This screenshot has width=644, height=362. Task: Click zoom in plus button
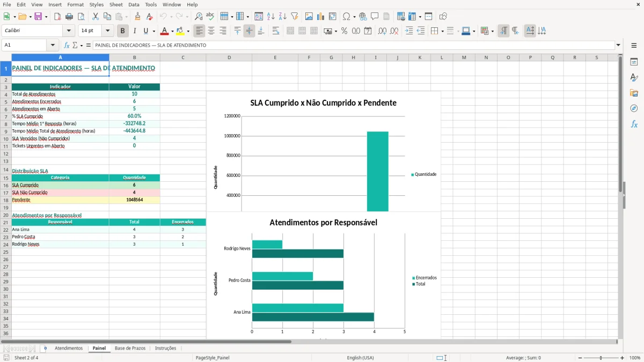tap(623, 358)
